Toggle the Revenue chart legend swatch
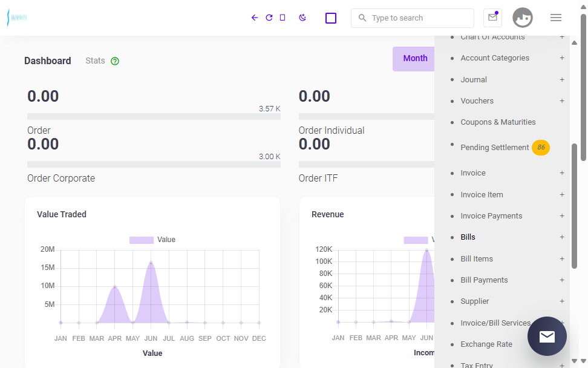This screenshot has height=368, width=588. (416, 240)
